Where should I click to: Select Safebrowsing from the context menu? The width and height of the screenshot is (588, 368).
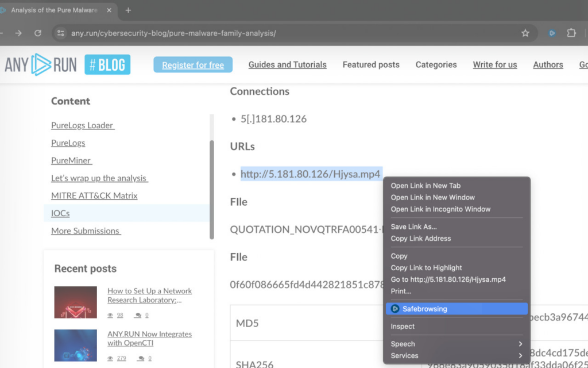pyautogui.click(x=456, y=309)
